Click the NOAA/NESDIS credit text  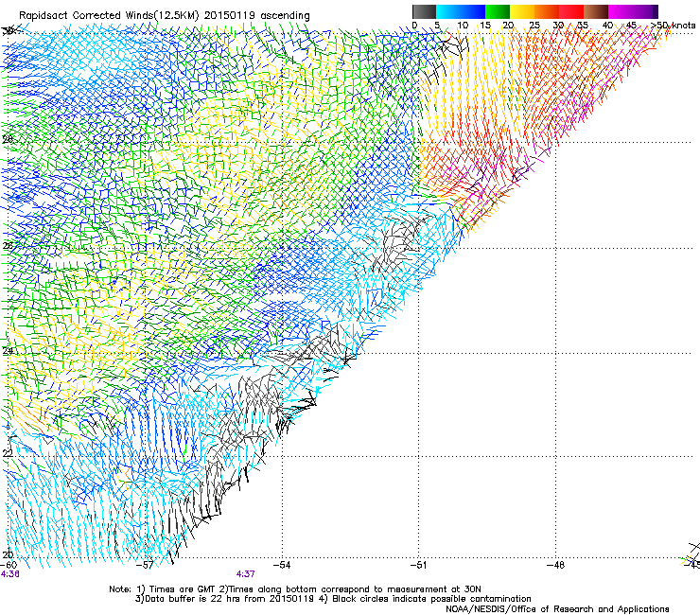coord(557,609)
